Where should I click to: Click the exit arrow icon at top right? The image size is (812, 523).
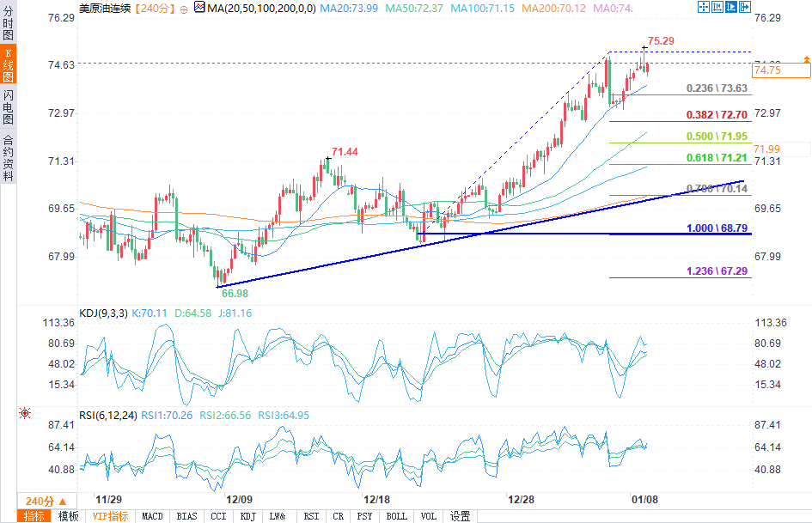[746, 8]
